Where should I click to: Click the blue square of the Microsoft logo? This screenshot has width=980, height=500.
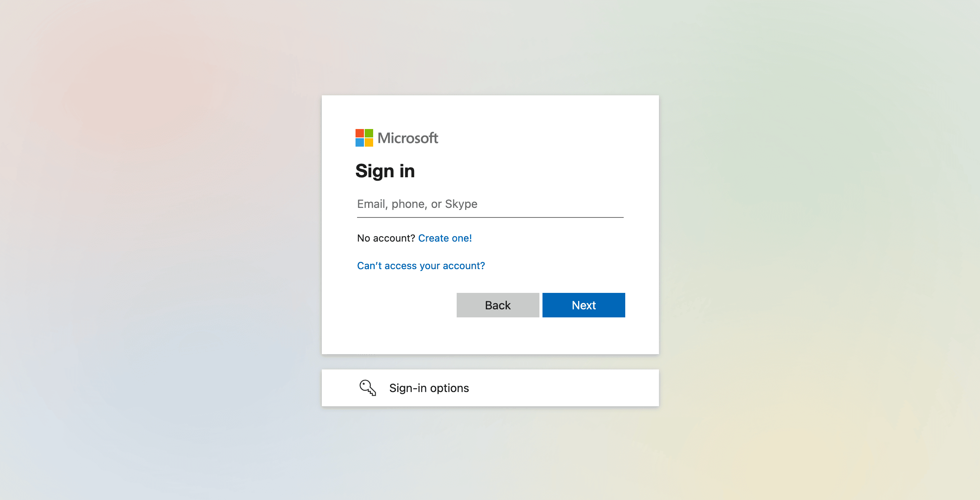359,142
